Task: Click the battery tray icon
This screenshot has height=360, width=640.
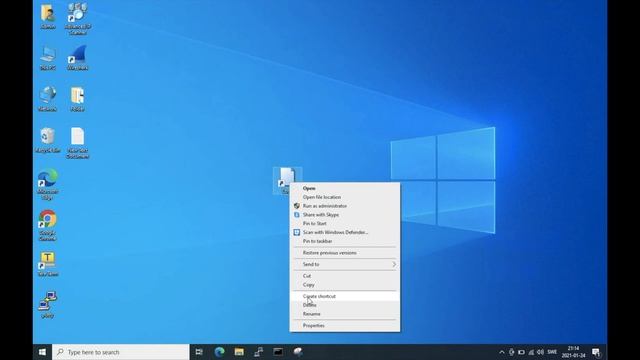Action: pyautogui.click(x=521, y=352)
